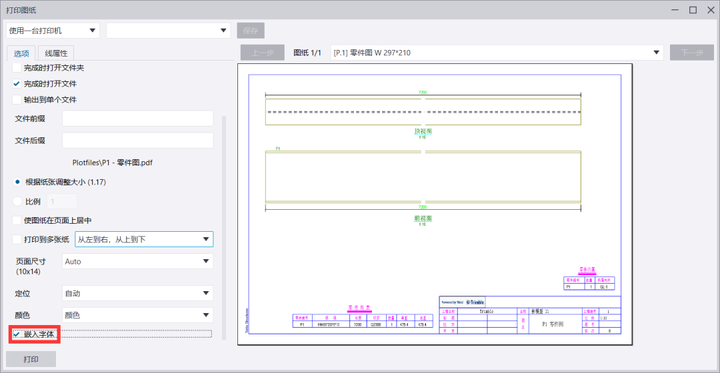Select the 比例 radio button

coord(17,201)
